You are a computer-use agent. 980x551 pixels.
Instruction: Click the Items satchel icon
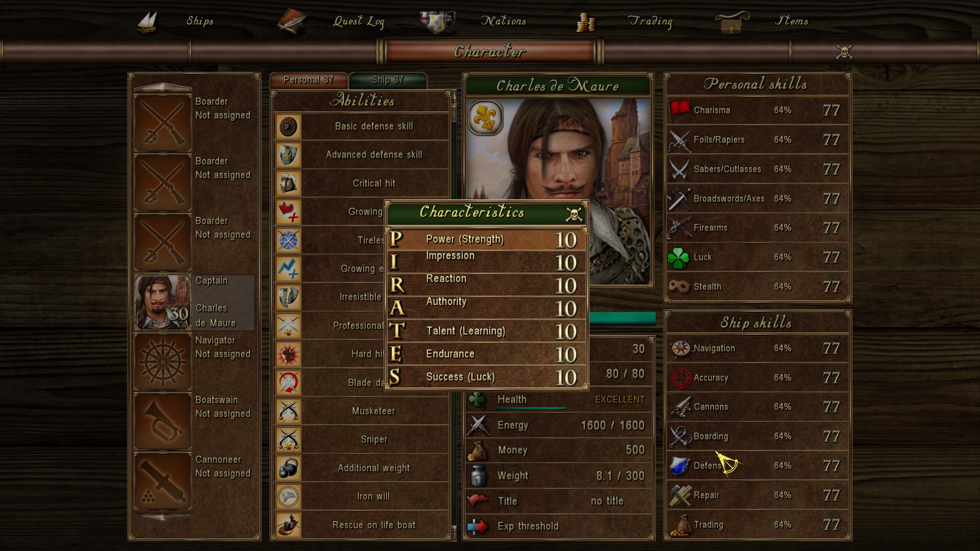(732, 22)
